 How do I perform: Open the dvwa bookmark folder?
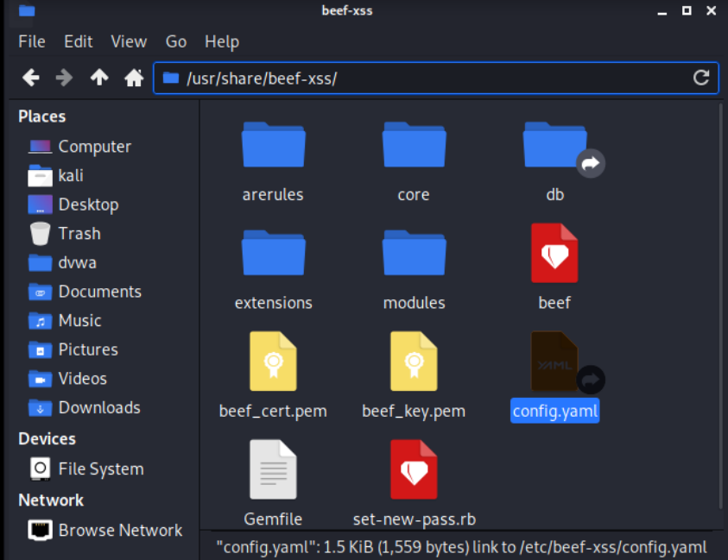point(62,262)
